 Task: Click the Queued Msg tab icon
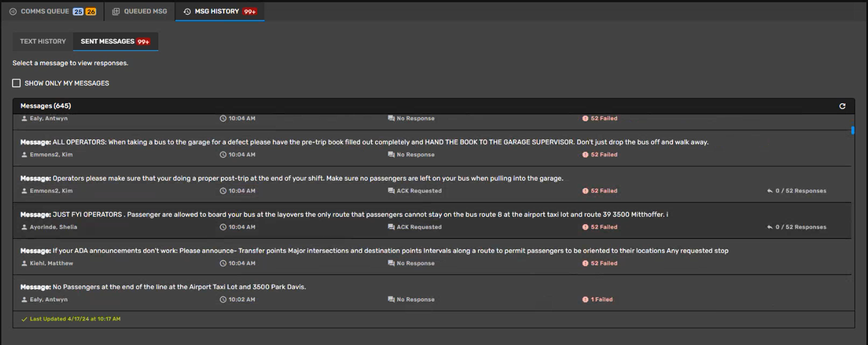(116, 11)
